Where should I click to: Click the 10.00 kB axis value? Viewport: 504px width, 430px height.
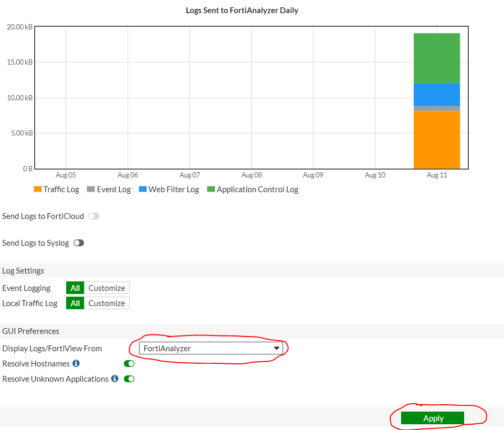(x=19, y=98)
